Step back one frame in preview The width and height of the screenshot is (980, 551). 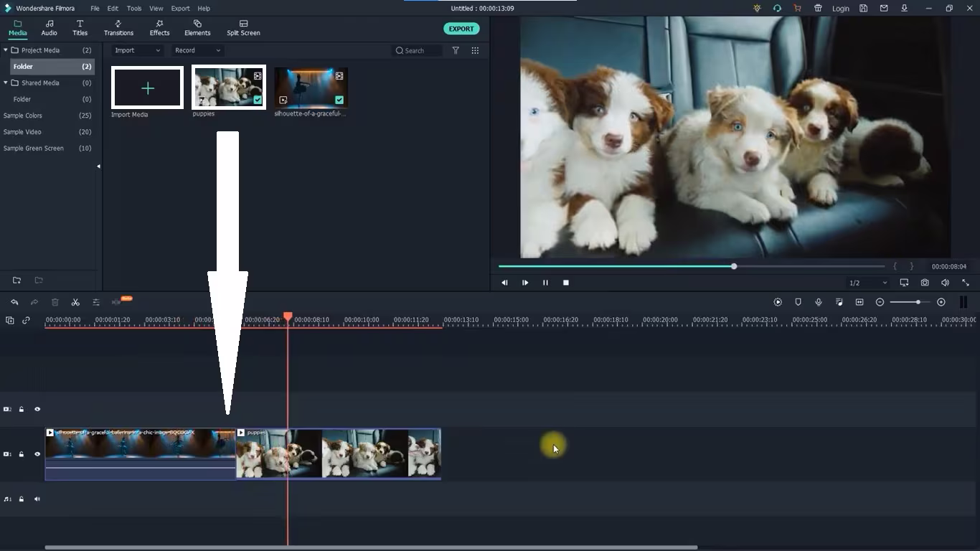point(504,283)
